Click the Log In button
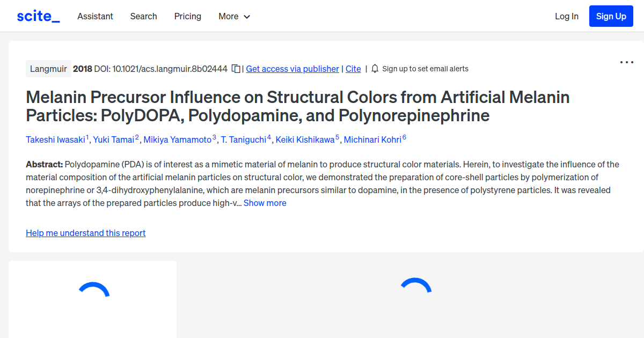 tap(566, 16)
